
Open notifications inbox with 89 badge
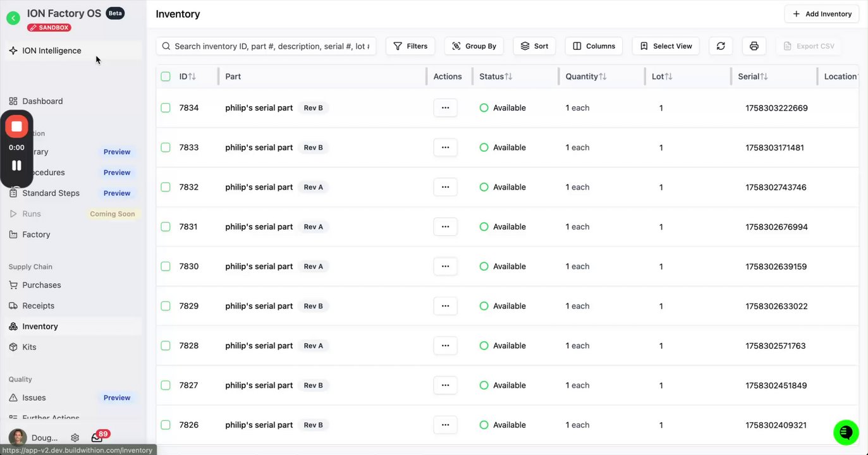[x=97, y=437]
